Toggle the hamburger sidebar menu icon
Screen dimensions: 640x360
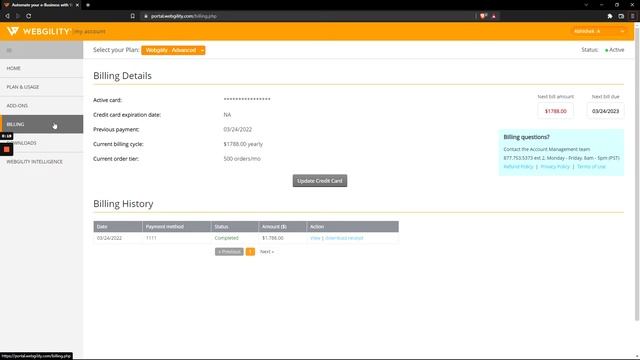(x=9, y=50)
